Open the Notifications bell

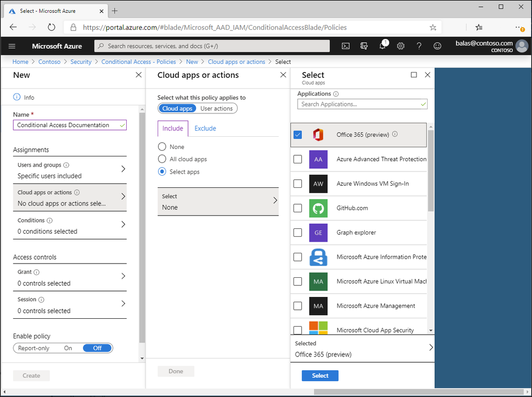[382, 46]
